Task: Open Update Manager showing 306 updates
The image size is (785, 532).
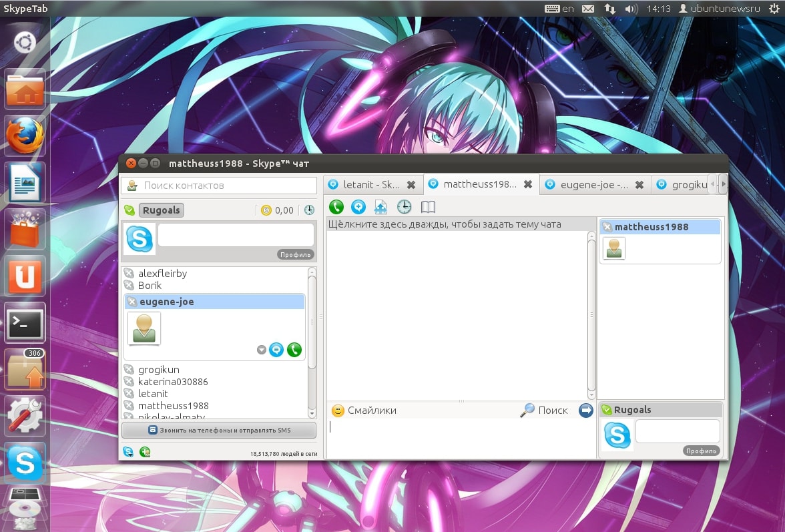Action: pyautogui.click(x=25, y=370)
